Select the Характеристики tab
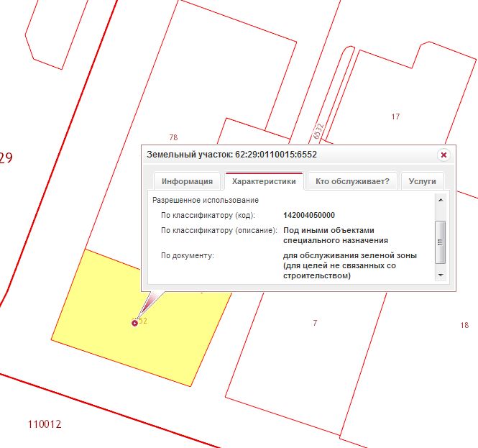This screenshot has height=448, width=478. tap(264, 181)
